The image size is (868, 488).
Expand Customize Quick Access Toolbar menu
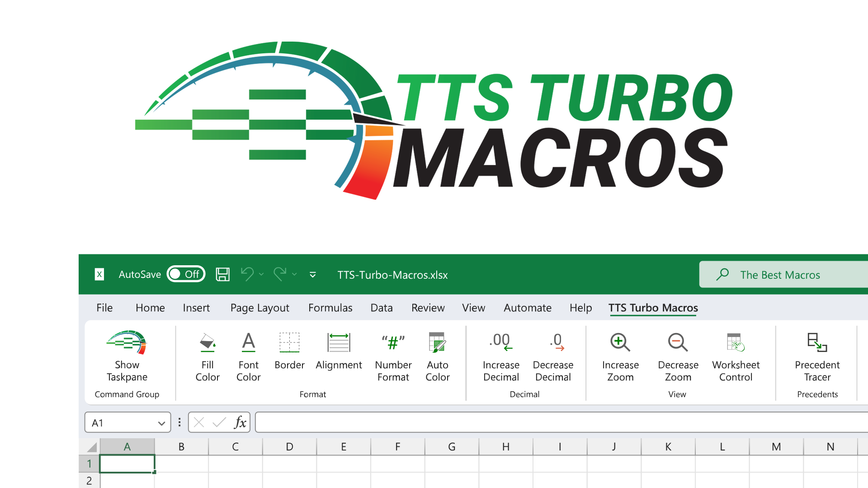312,274
